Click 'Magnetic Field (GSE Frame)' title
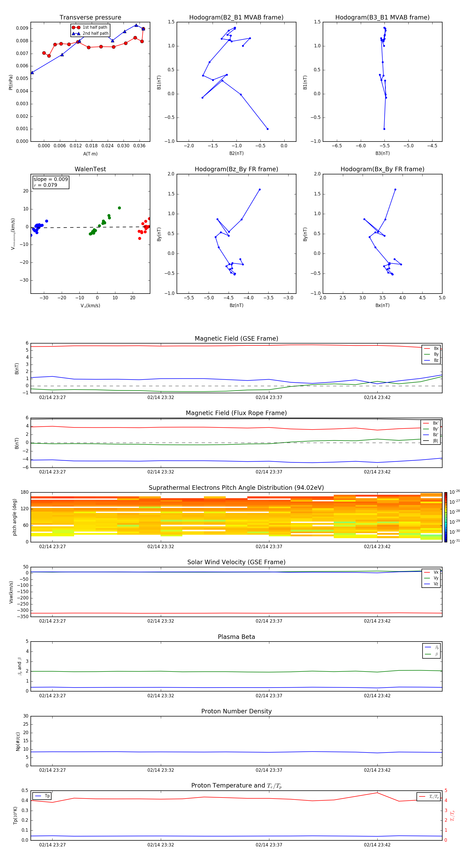 tap(236, 339)
